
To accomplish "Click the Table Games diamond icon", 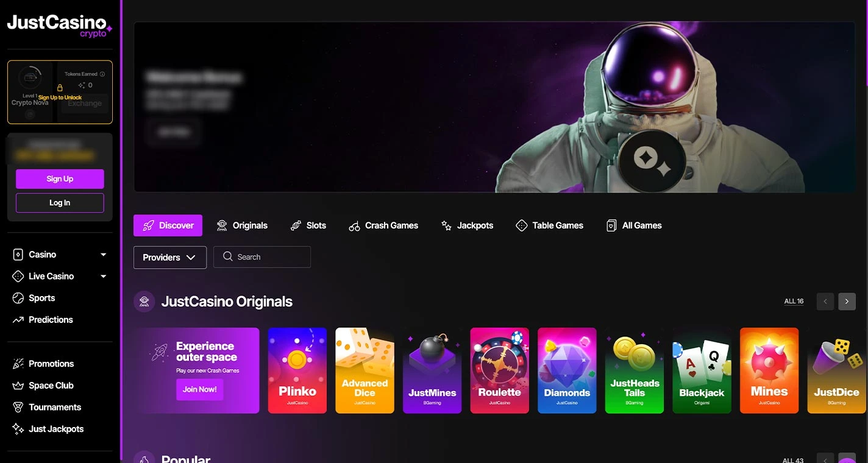I will 521,225.
